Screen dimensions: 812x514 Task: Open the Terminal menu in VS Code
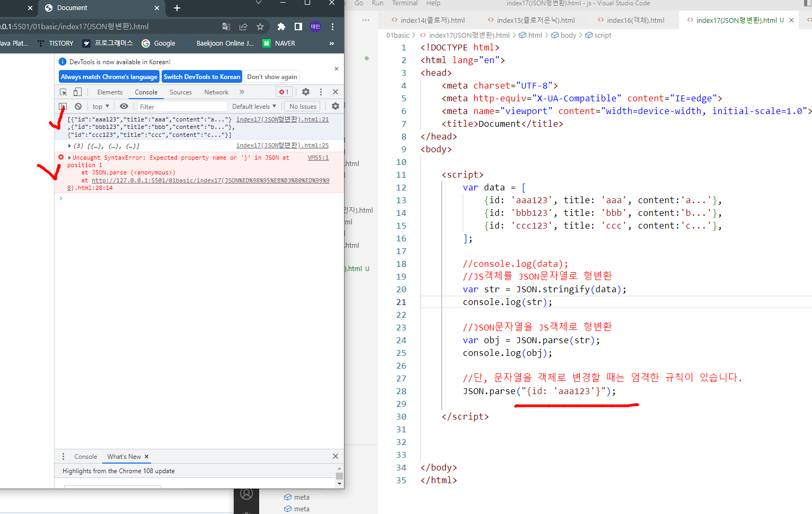405,3
